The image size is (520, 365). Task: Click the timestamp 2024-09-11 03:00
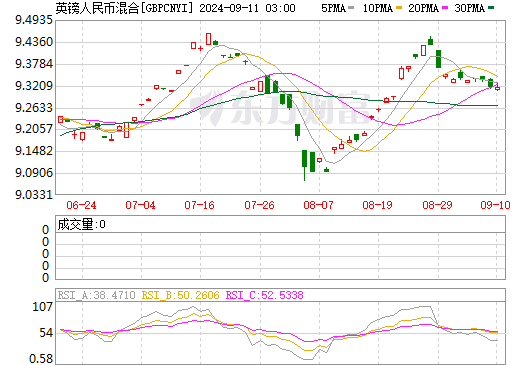247,8
